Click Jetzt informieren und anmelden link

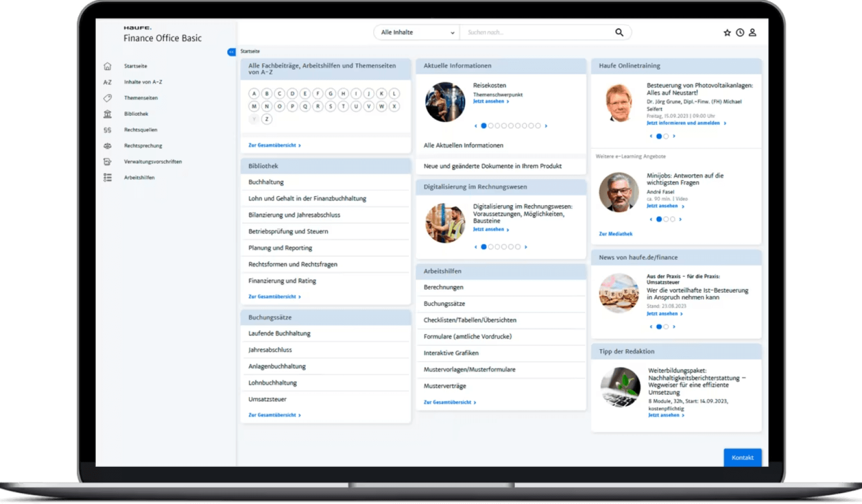pos(686,123)
